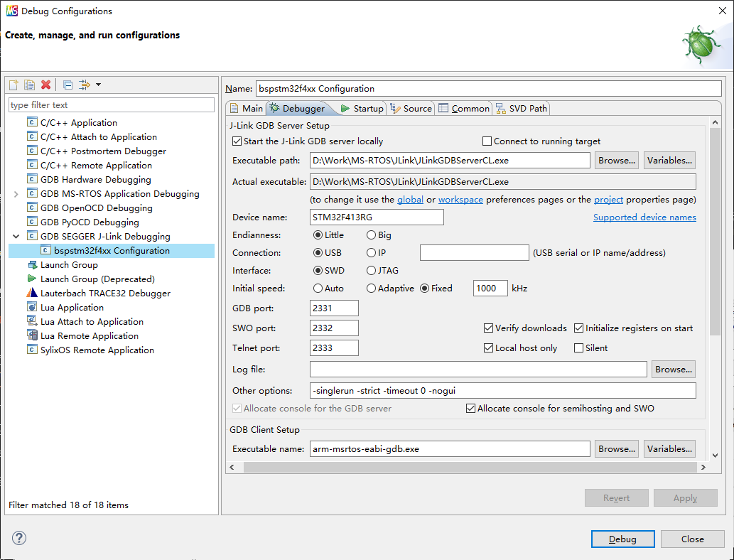Viewport: 734px width, 560px height.
Task: Click the collapse all icon
Action: (68, 85)
